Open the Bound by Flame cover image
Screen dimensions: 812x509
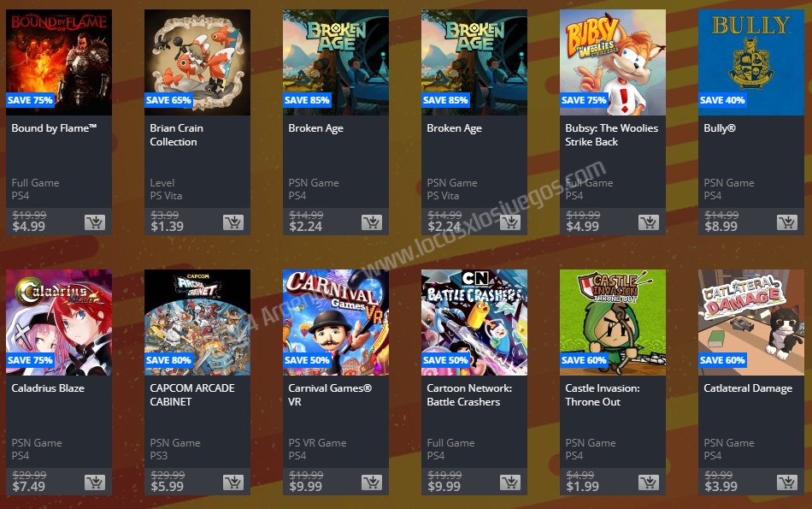(59, 62)
